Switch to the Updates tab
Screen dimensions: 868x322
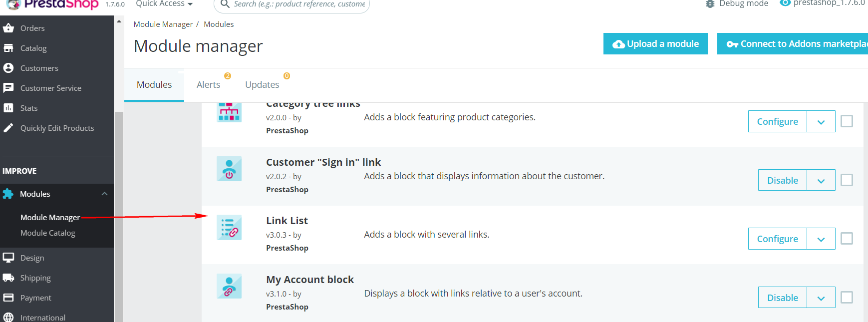(262, 85)
